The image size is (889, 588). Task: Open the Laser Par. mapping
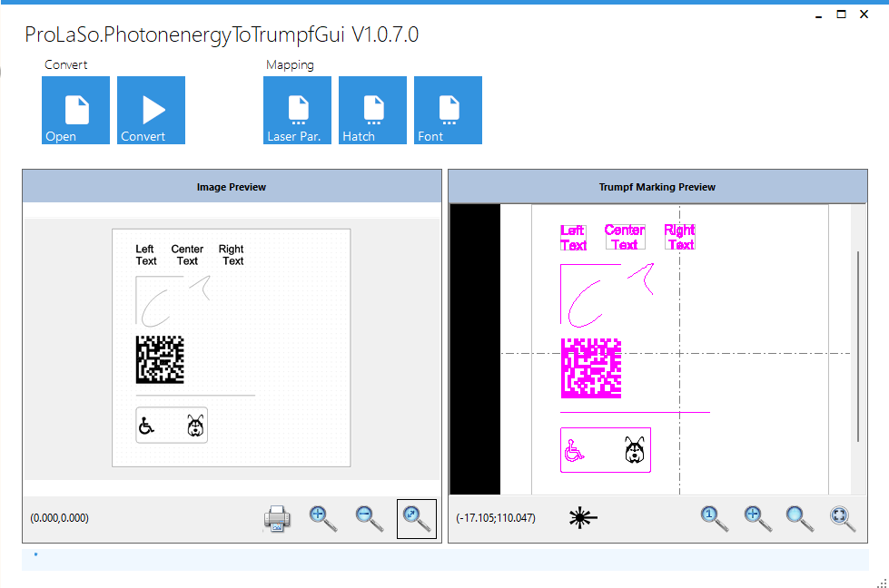tap(297, 110)
